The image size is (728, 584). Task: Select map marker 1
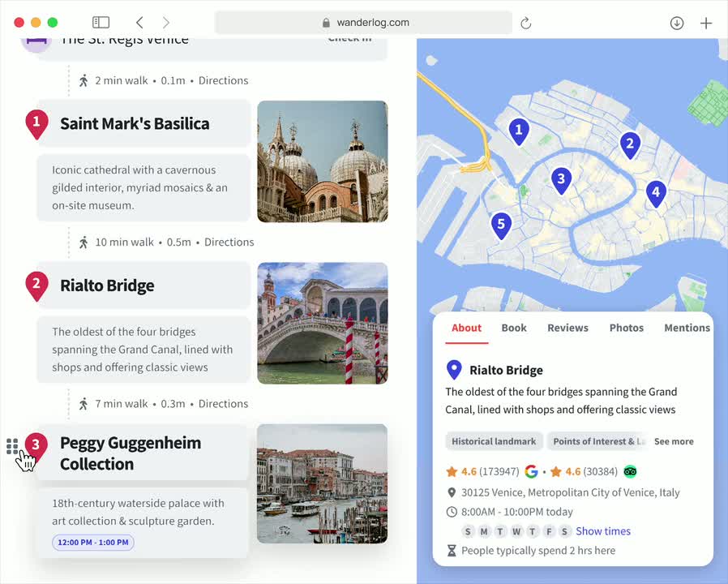519,131
